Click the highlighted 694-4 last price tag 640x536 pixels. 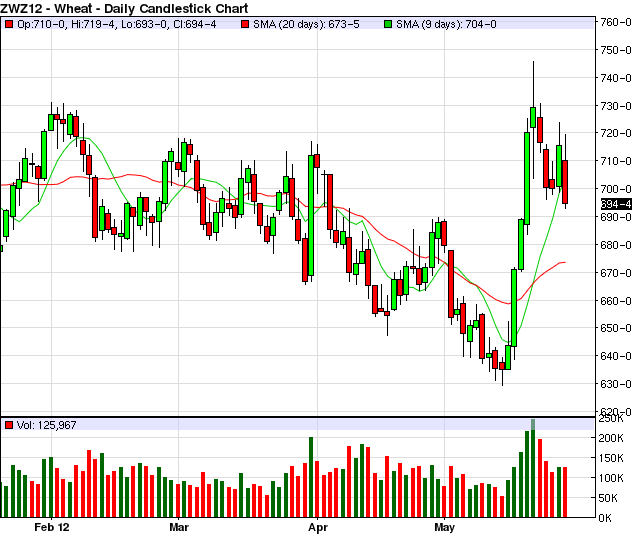tap(616, 204)
